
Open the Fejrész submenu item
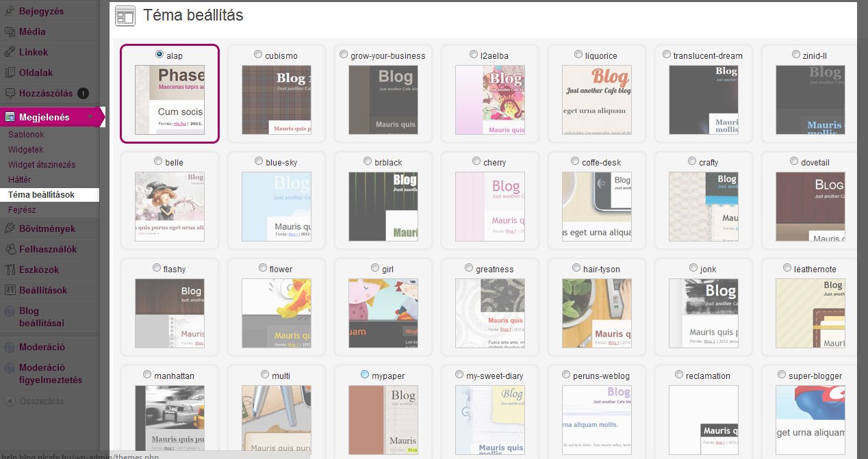[22, 210]
